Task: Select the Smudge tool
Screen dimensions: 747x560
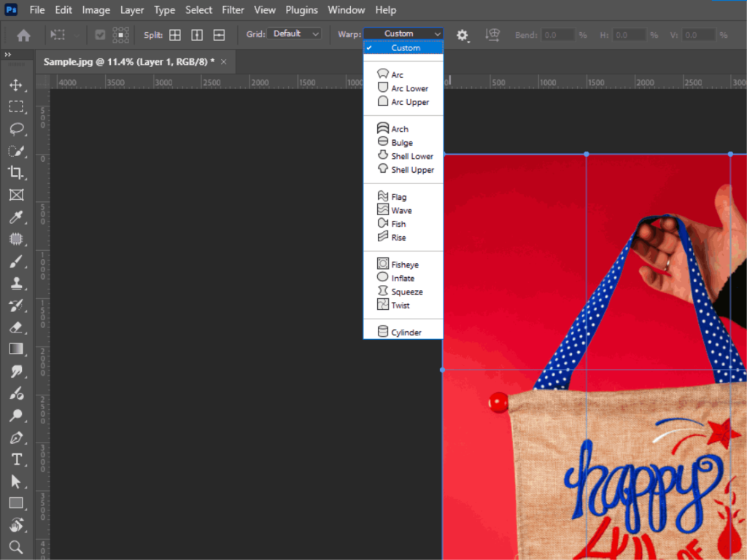Action: click(16, 371)
